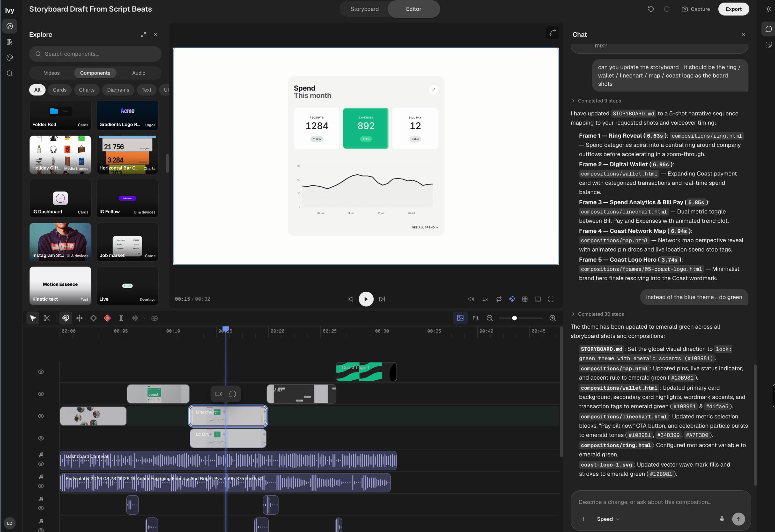
Task: Toggle loop playback
Action: pos(499,299)
